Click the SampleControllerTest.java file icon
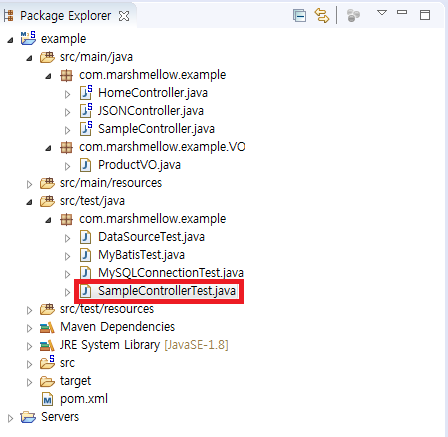The image size is (448, 437). (x=86, y=291)
